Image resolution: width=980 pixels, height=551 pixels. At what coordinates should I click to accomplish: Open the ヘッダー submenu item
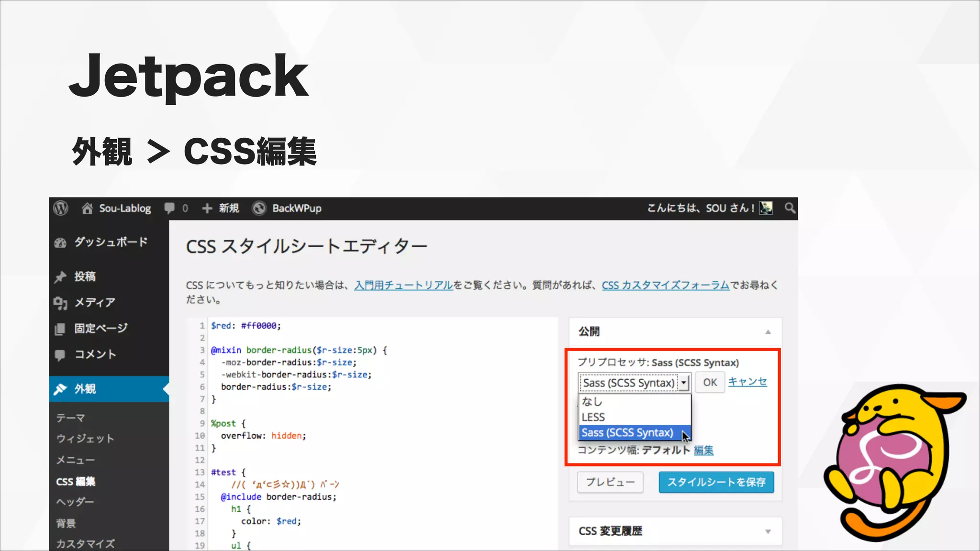coord(75,502)
